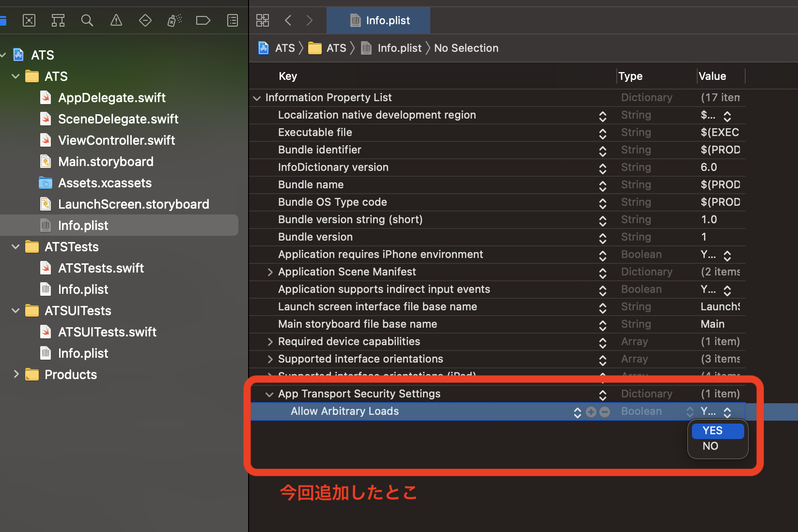Screen dimensions: 798x532
Task: Open key chooser for Allow Arbitrary Loads
Action: tap(578, 412)
